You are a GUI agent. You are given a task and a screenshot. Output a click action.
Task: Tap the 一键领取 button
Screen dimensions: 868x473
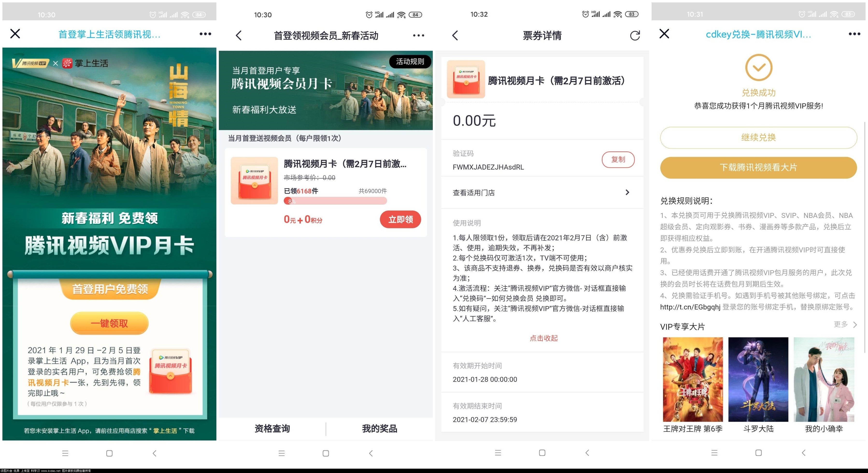pyautogui.click(x=109, y=323)
